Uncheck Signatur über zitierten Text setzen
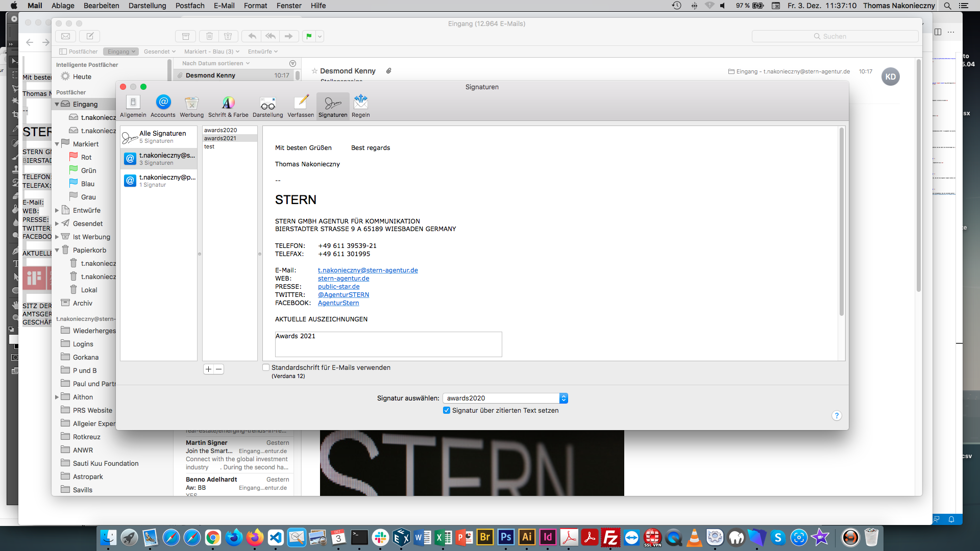 click(447, 410)
